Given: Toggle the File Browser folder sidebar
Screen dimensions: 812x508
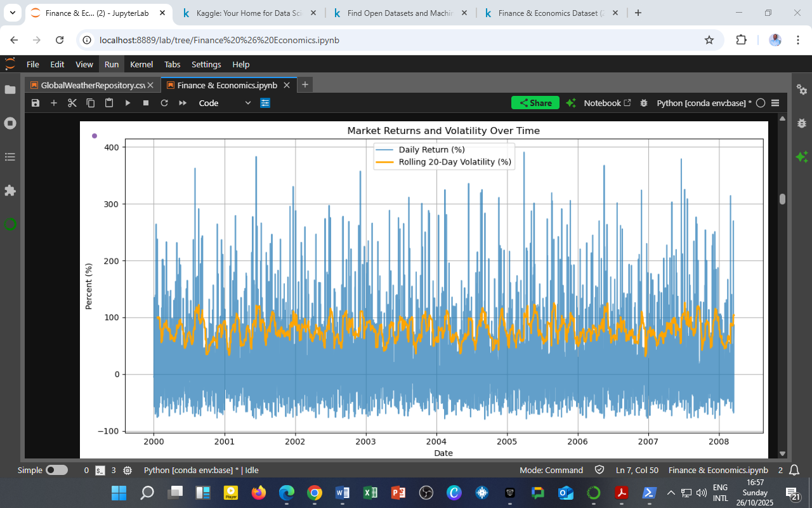Looking at the screenshot, I should pyautogui.click(x=10, y=90).
